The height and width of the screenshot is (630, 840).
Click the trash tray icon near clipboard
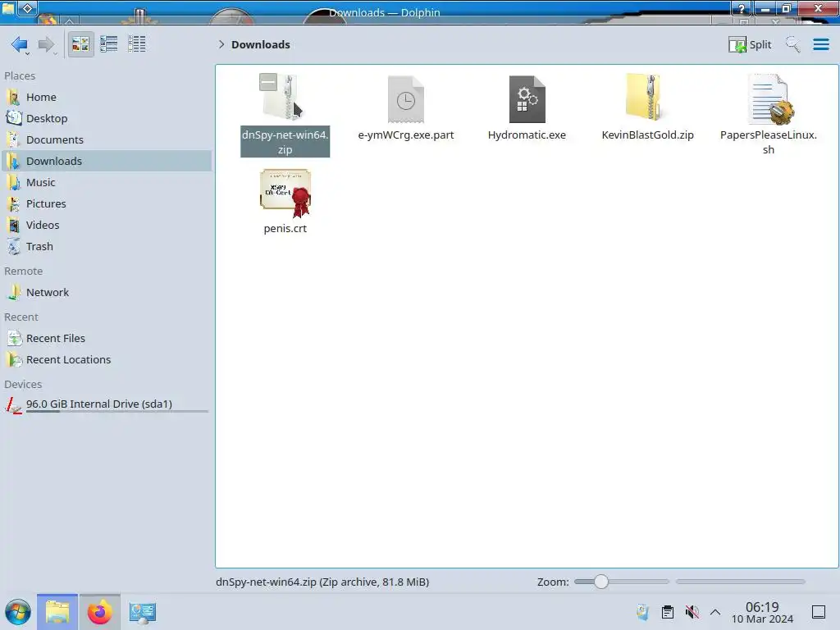[x=643, y=612]
